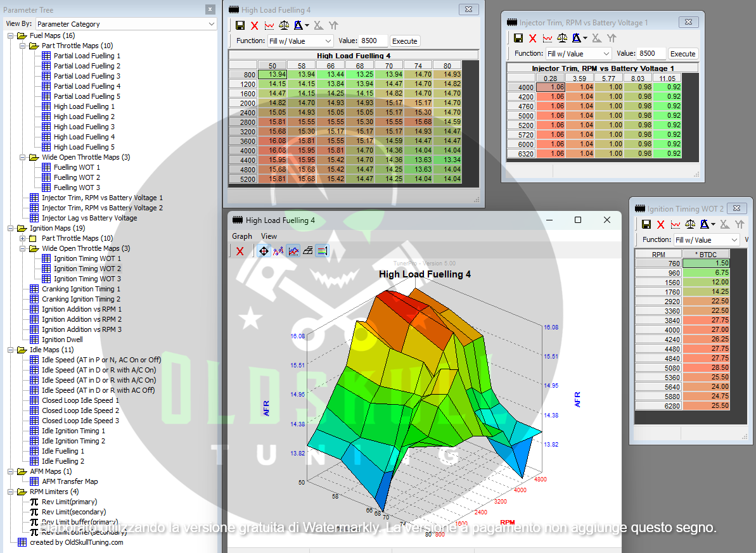
Task: Click Execute button in Injector Trim window
Action: pyautogui.click(x=682, y=53)
